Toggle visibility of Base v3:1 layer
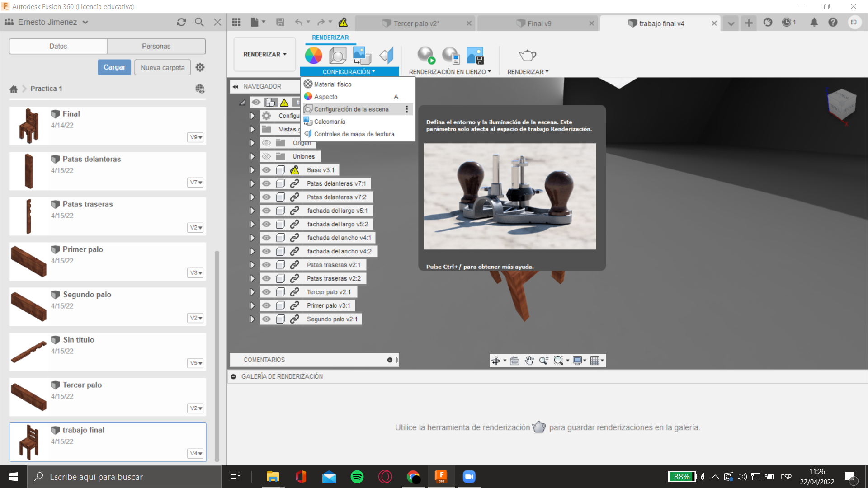 265,170
